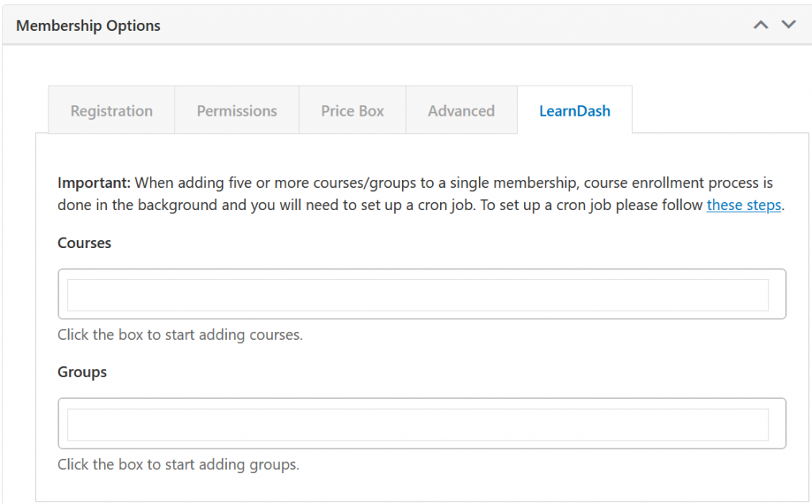Switch to the Registration tab
Screen dimensions: 812x504
[111, 110]
